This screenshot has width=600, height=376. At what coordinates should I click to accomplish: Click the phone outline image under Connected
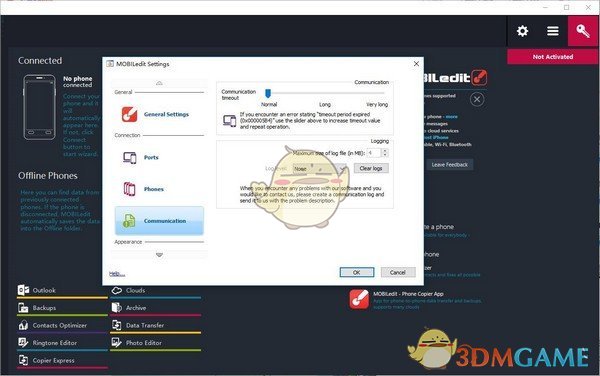(x=39, y=107)
